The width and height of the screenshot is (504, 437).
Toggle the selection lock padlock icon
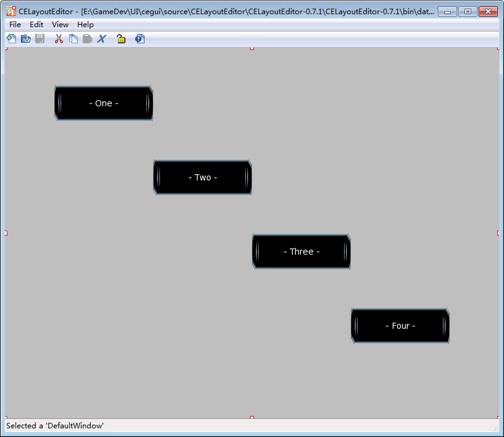pos(121,39)
